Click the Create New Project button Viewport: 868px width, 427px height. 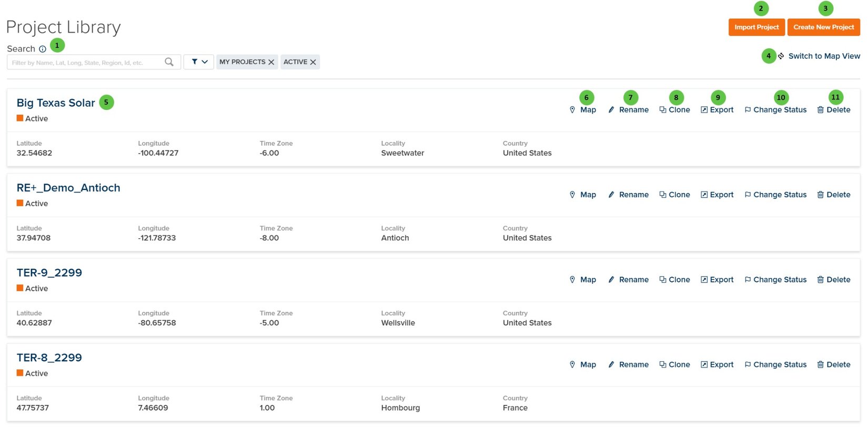pos(823,27)
